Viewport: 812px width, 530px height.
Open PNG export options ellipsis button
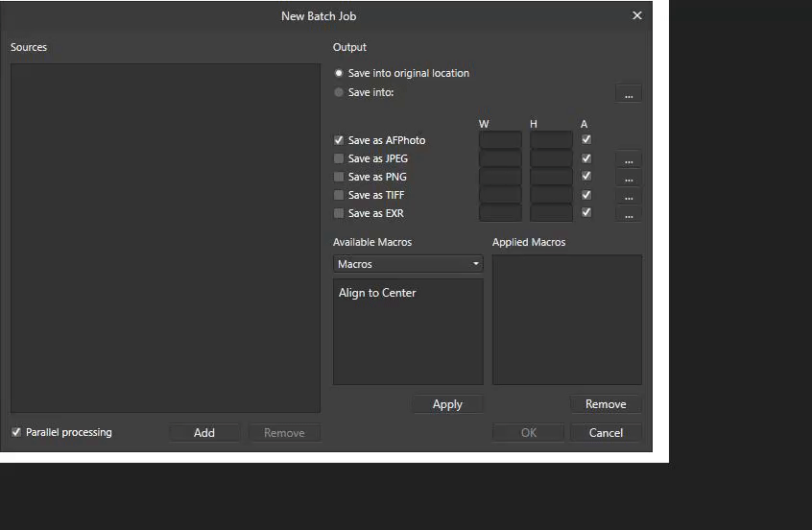click(629, 178)
